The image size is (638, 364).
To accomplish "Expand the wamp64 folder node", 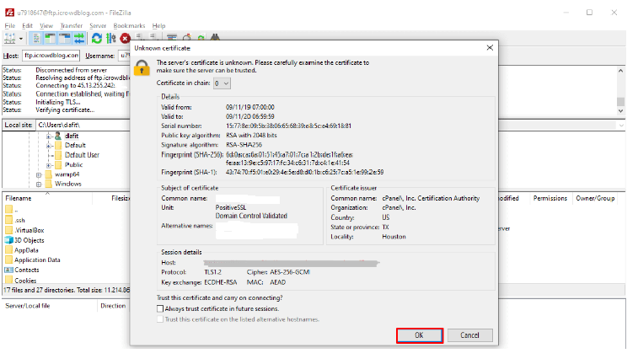I will pyautogui.click(x=39, y=174).
